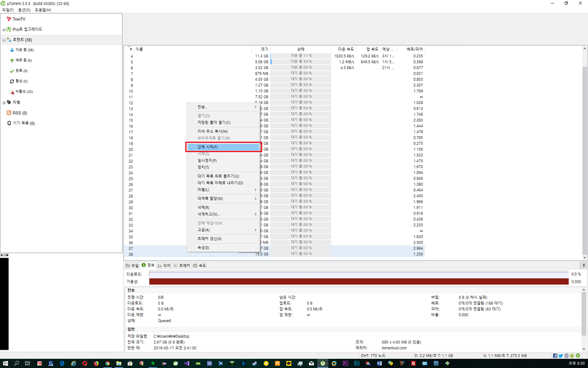Open the 파일(F) menu
Screen dimensions: 588x368
pos(8,10)
